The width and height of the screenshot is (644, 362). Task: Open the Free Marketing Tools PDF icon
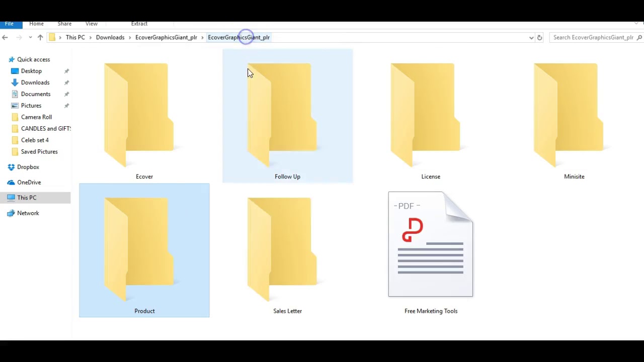[431, 244]
